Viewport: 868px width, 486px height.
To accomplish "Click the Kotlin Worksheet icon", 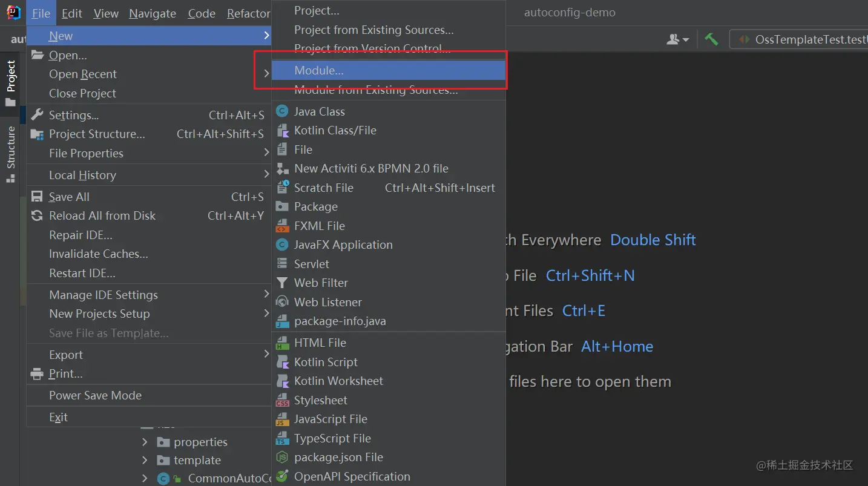I will pyautogui.click(x=282, y=381).
